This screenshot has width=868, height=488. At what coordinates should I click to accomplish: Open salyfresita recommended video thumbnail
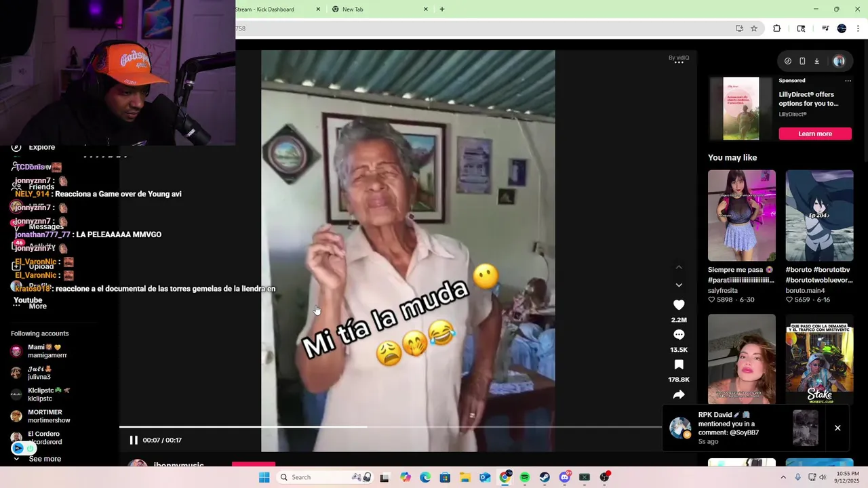[742, 216]
